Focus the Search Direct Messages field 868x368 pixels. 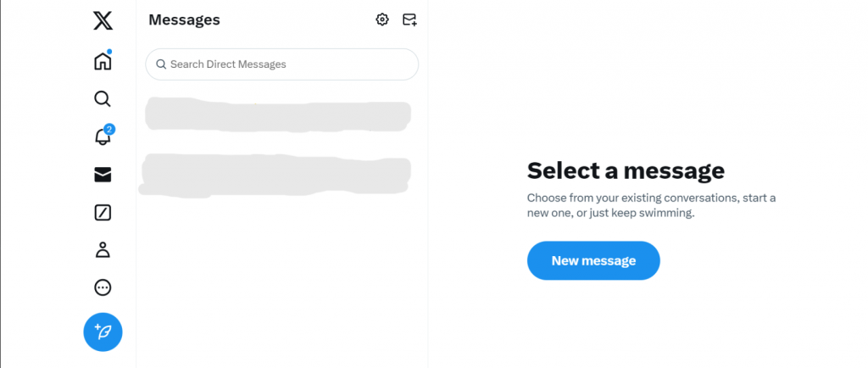288,64
